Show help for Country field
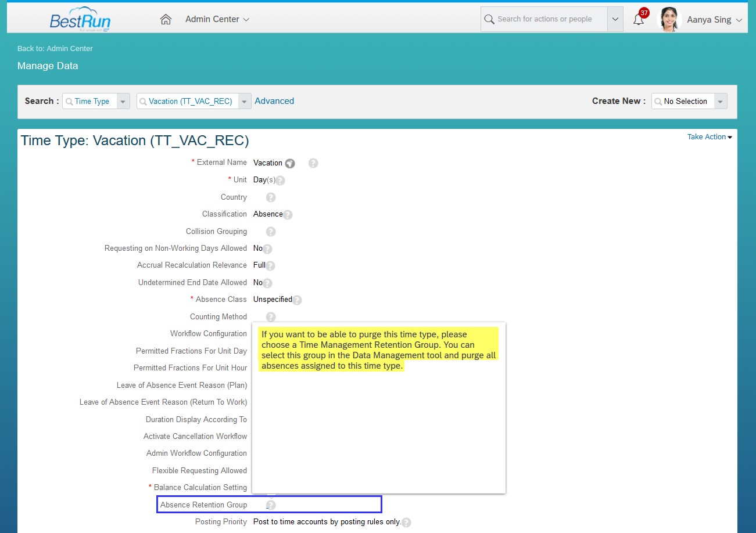The height and width of the screenshot is (533, 756). 271,197
